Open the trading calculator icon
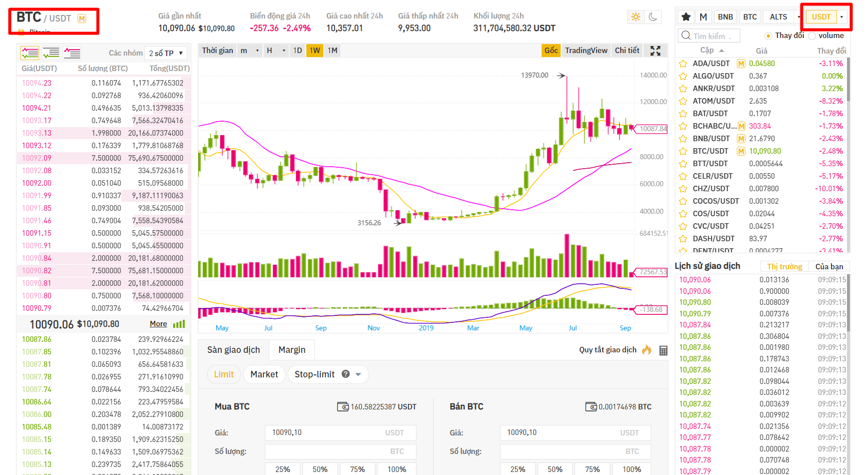 663,350
